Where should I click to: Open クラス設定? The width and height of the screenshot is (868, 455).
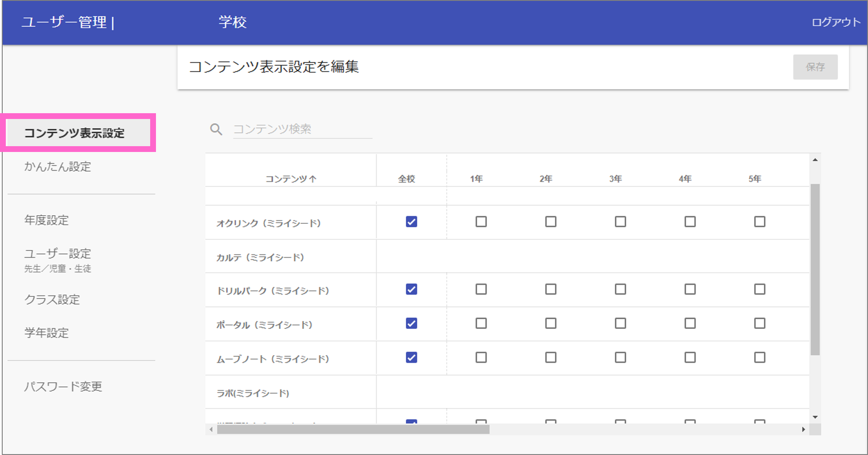click(52, 299)
